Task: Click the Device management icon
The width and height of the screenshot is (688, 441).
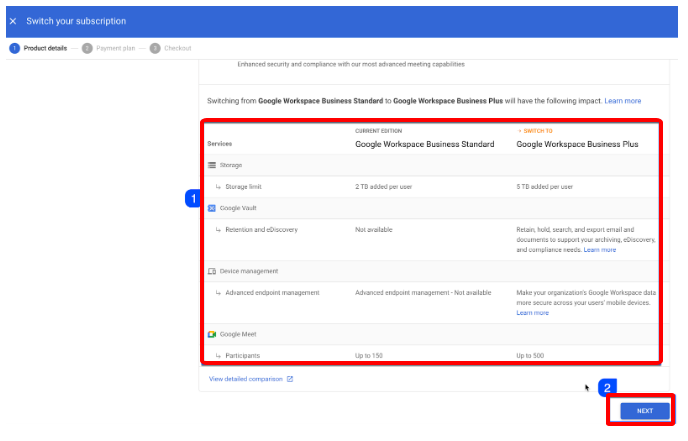Action: pyautogui.click(x=212, y=271)
